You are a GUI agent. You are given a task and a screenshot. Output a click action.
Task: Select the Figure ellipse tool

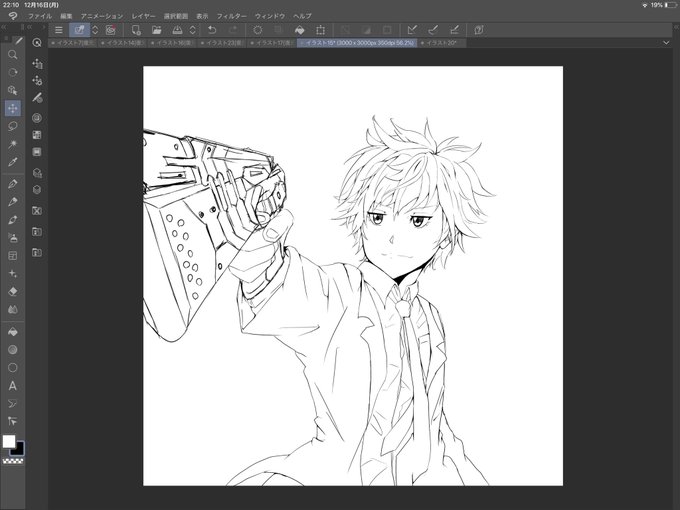[13, 368]
